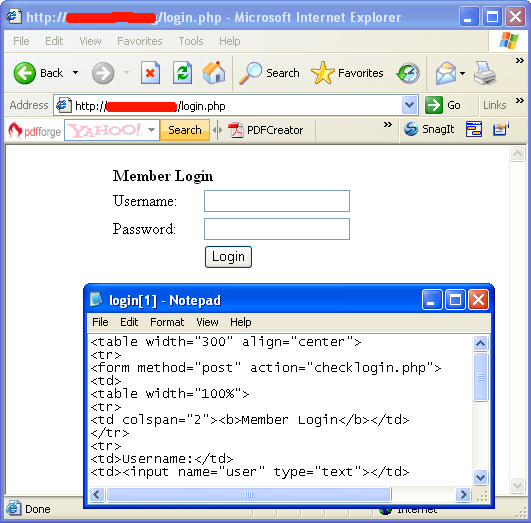
Task: Refresh the page with the Refresh icon
Action: point(182,72)
